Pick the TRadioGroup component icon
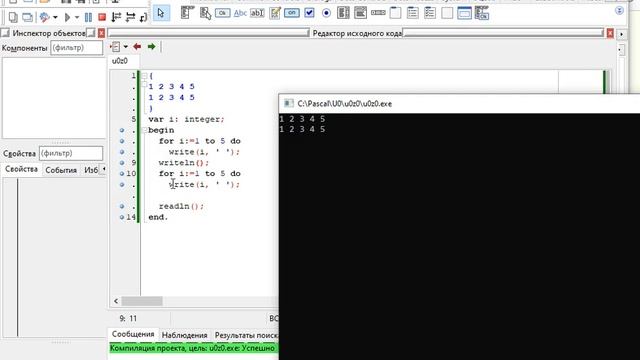This screenshot has width=640, height=360. click(x=413, y=13)
